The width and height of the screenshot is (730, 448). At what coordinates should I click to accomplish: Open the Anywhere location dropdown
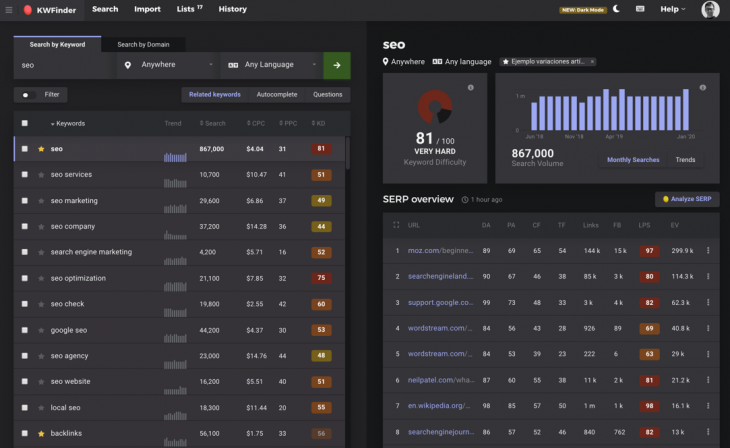click(x=167, y=65)
